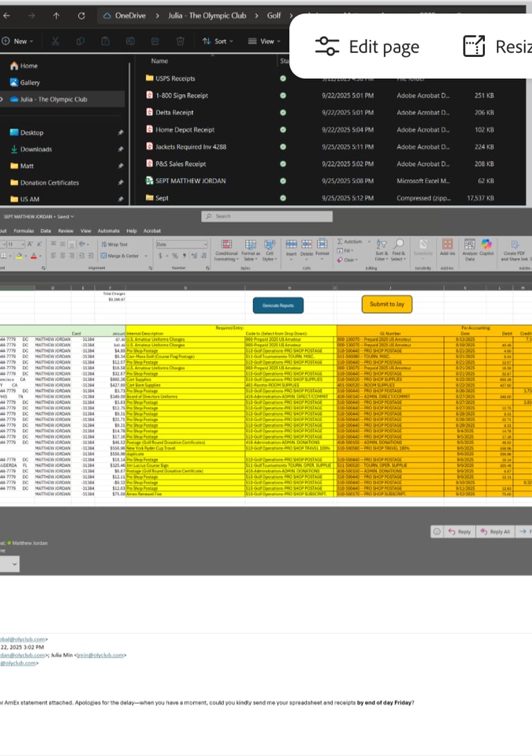The height and width of the screenshot is (756, 532).
Task: Open the Formulas ribbon tab
Action: 24,231
